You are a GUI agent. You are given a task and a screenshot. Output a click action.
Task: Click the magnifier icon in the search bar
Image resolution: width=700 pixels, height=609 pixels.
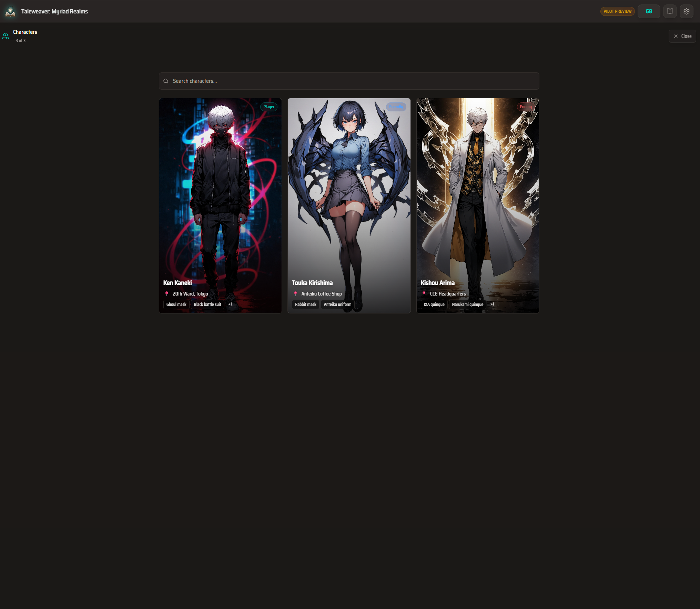166,81
